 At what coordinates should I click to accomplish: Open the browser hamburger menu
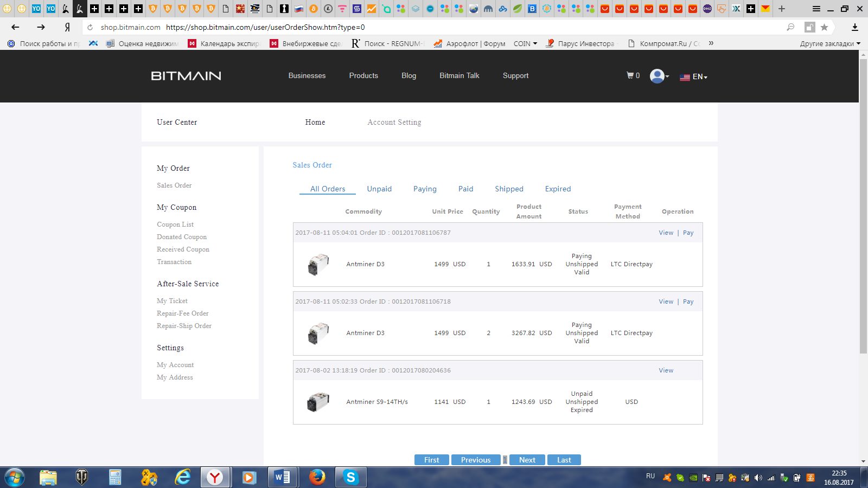pyautogui.click(x=816, y=9)
